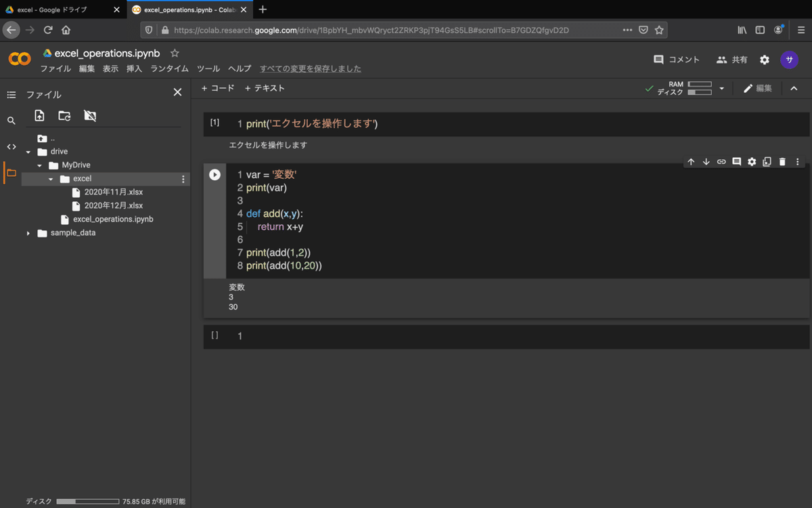
Task: Open the cell's editor settings gear
Action: (752, 162)
